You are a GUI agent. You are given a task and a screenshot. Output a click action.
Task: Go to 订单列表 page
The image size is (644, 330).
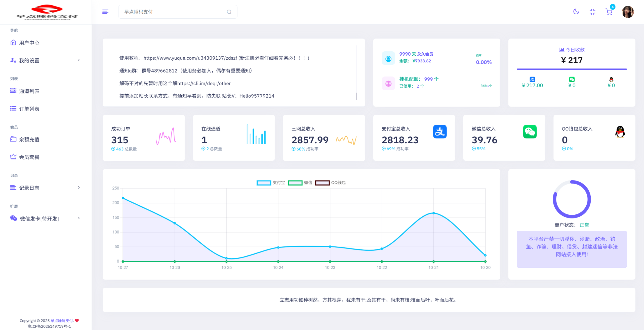[29, 109]
